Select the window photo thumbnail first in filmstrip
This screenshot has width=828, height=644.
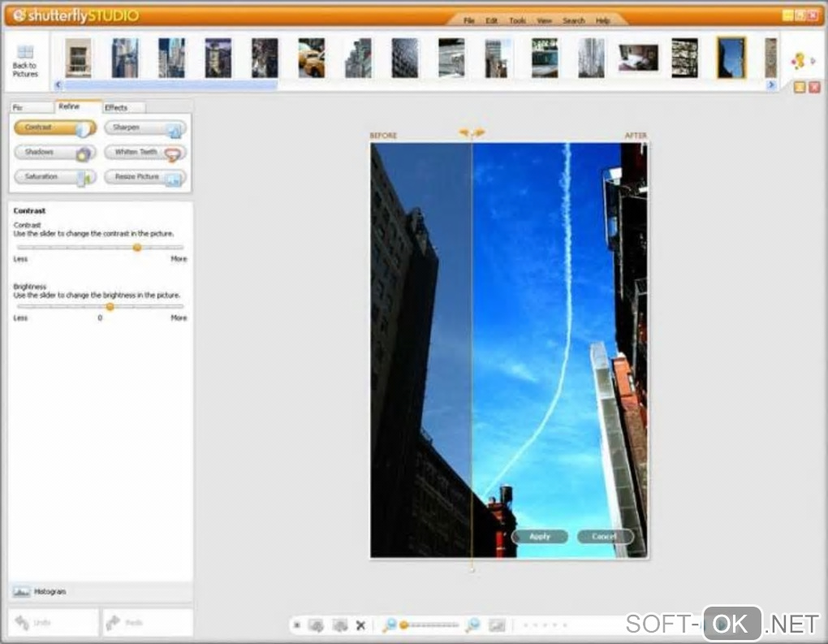tap(78, 58)
